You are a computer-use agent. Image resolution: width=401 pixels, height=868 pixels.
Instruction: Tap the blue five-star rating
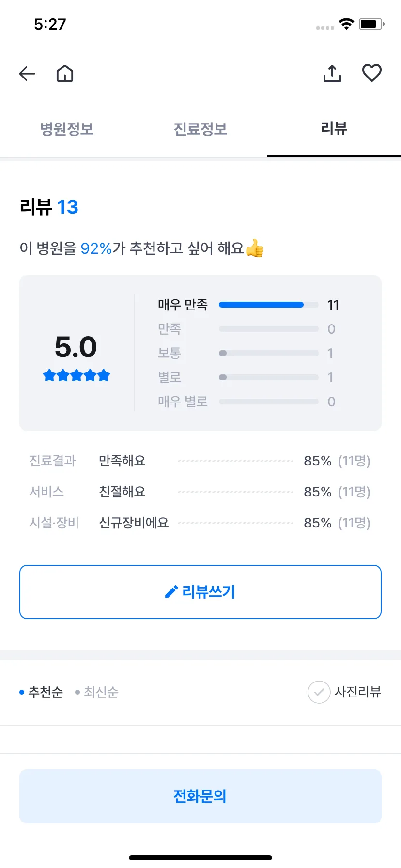(x=77, y=375)
